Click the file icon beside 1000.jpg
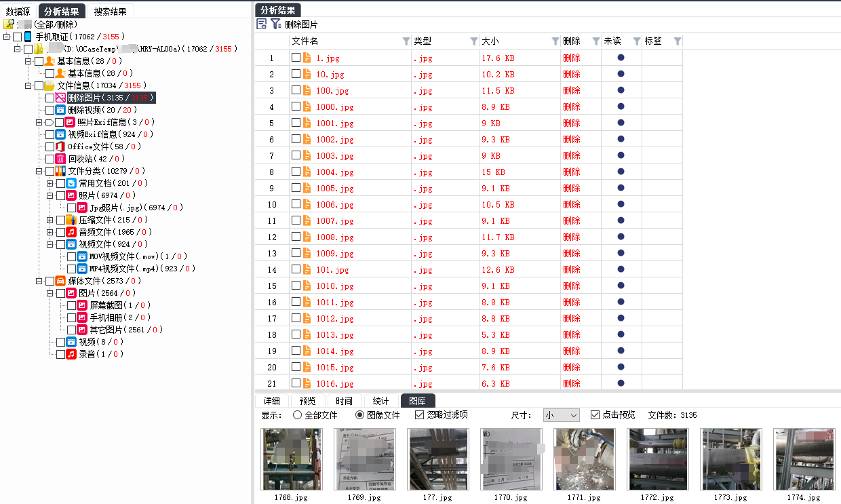Screen dimensions: 841x504 click(x=307, y=106)
